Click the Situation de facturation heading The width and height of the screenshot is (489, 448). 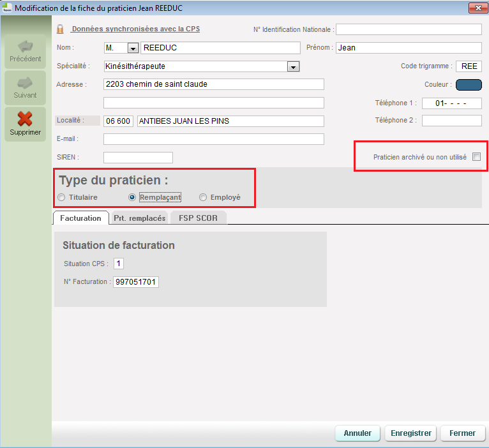(x=119, y=245)
